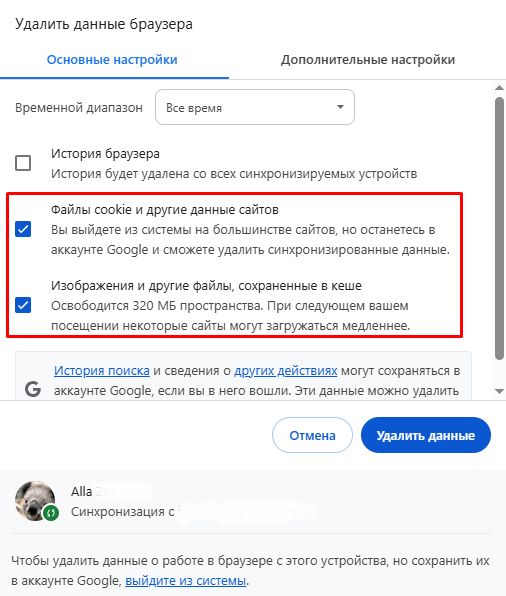Click the vertical scrollbar thumb
This screenshot has width=506, height=596.
tap(500, 228)
